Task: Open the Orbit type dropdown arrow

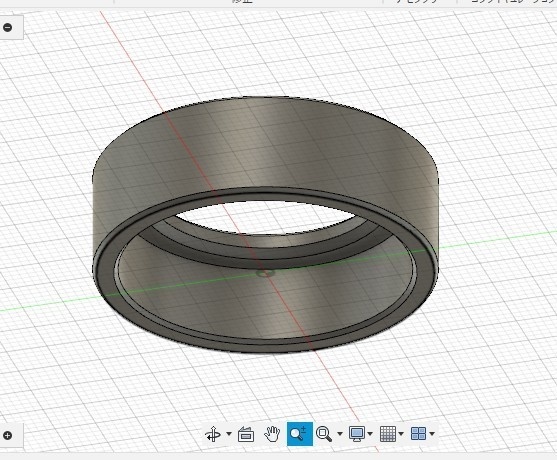Action: [x=229, y=434]
